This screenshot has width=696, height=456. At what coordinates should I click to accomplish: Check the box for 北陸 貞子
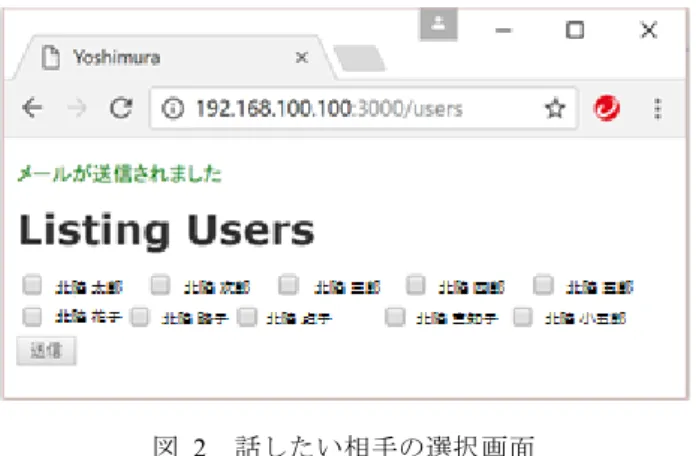247,317
